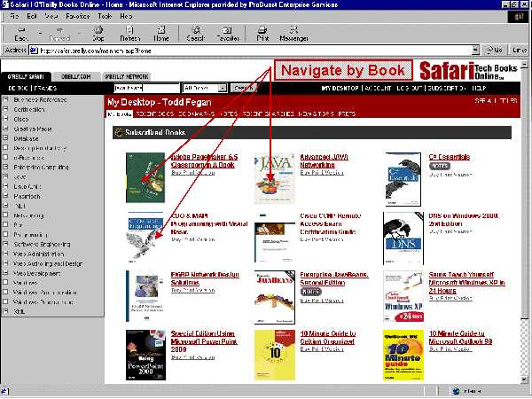Open the Outlook 98 10 Minute Guide cover
Viewport: 532px width, 399px height.
[403, 356]
